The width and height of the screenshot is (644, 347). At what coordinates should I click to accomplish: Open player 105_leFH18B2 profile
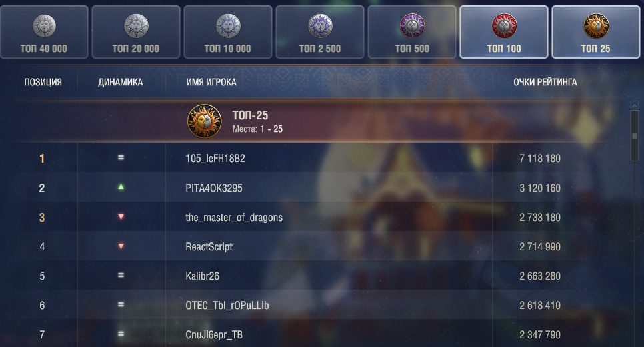point(215,158)
